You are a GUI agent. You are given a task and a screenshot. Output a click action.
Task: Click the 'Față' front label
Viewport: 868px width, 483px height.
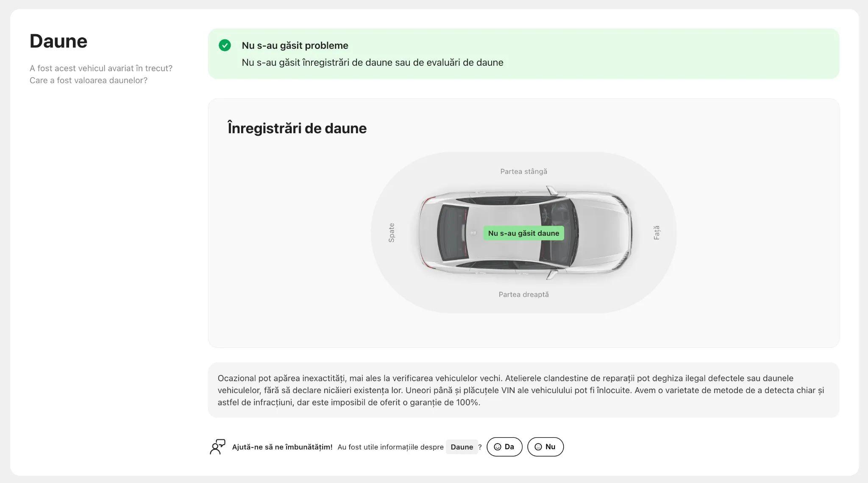(x=657, y=232)
